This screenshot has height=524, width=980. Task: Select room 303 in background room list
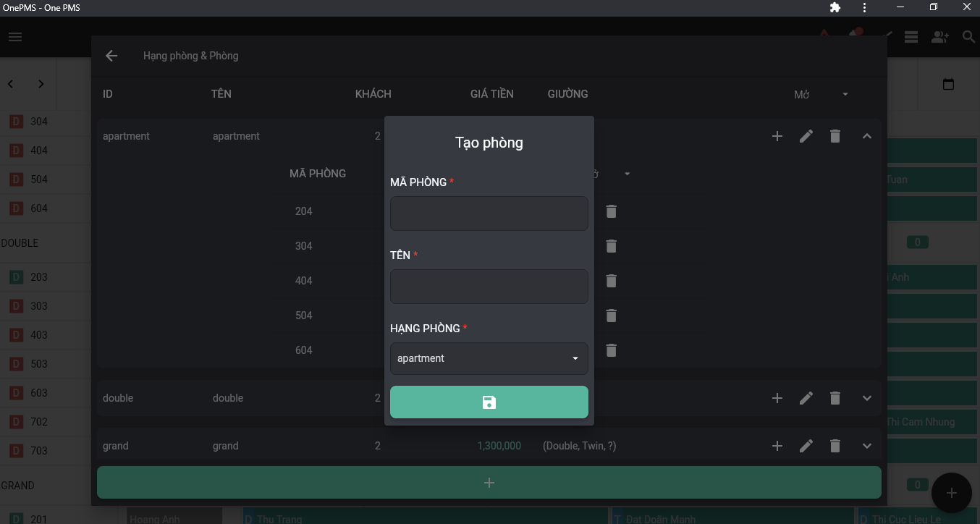[x=39, y=306]
